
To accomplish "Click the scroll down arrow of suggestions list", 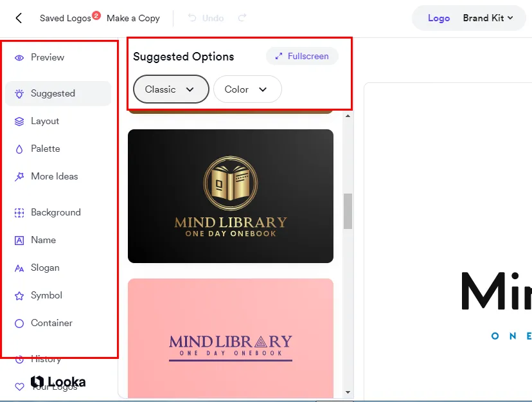I will [348, 392].
